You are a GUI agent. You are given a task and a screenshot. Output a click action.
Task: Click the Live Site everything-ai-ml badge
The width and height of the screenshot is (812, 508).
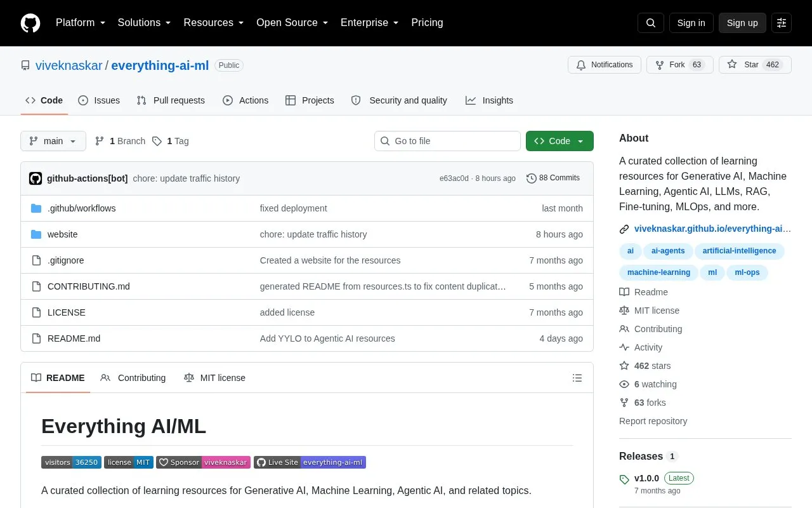310,462
